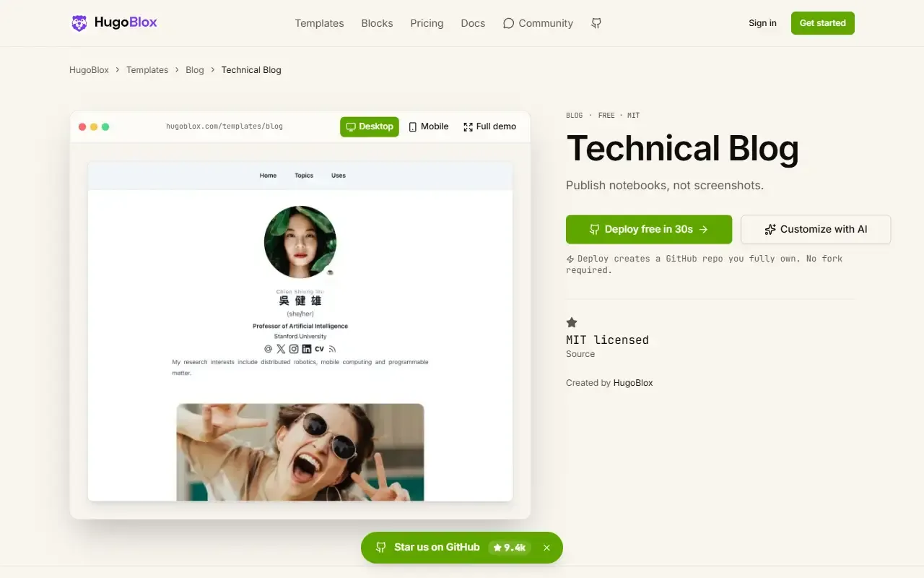Open the Full demo view
Viewport: 924px width, 578px height.
click(489, 126)
